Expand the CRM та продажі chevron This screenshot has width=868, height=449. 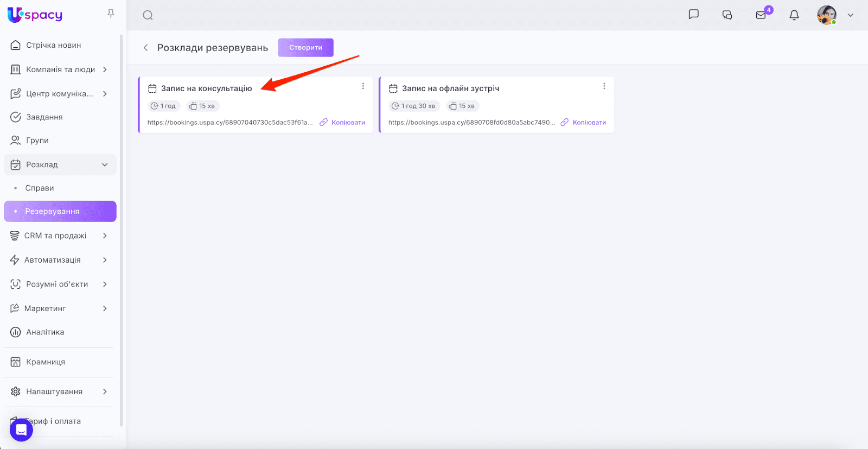(105, 236)
